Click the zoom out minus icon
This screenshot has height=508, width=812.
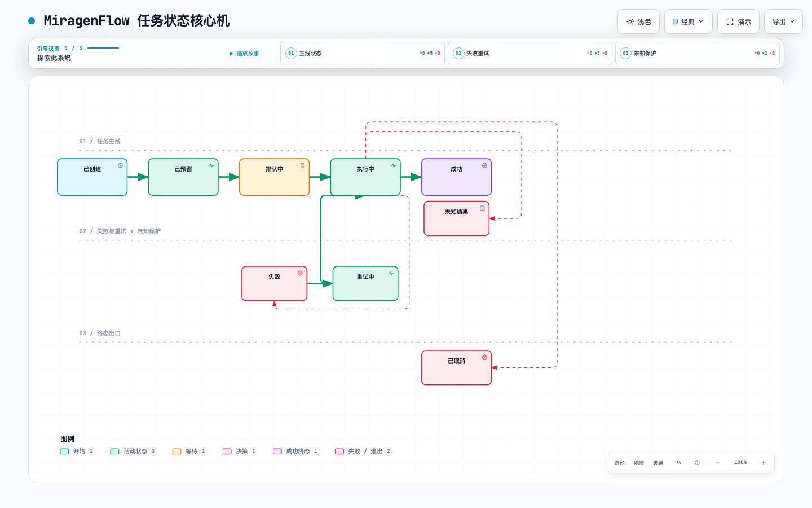pos(717,463)
